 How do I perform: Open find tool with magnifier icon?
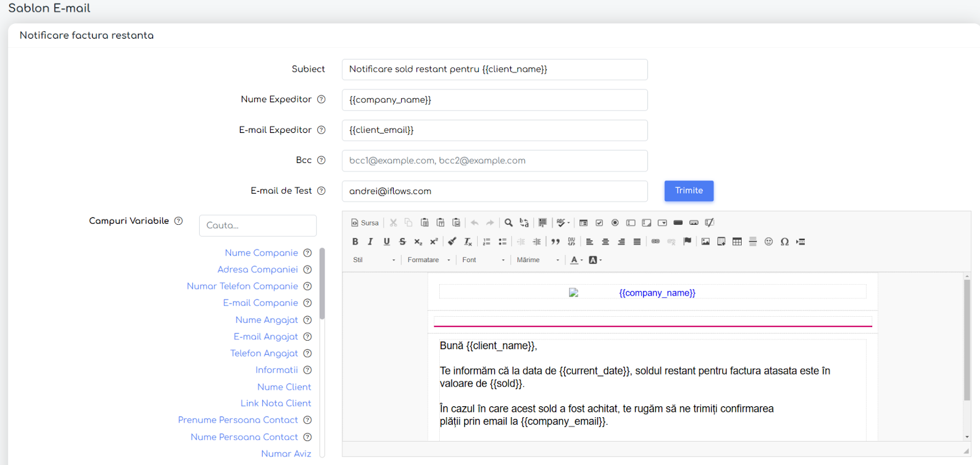pyautogui.click(x=508, y=222)
